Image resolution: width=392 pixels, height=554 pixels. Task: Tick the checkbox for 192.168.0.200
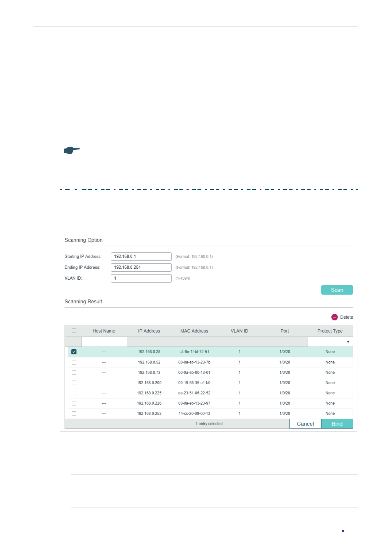click(x=74, y=383)
